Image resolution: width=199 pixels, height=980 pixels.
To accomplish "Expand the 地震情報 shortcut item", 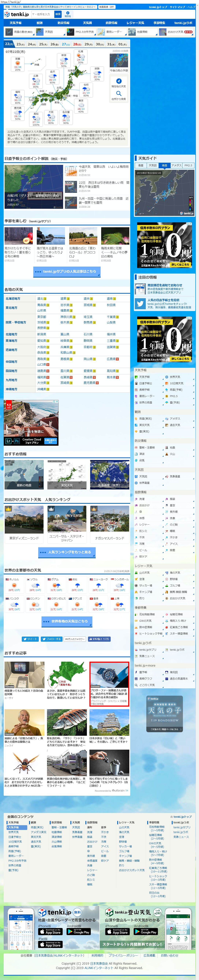I will coord(143,32).
